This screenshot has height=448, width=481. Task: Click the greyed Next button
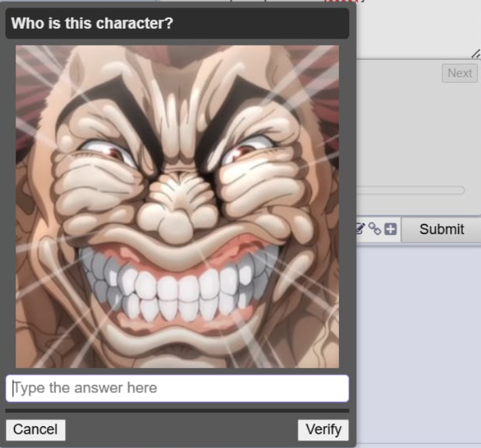[x=459, y=73]
